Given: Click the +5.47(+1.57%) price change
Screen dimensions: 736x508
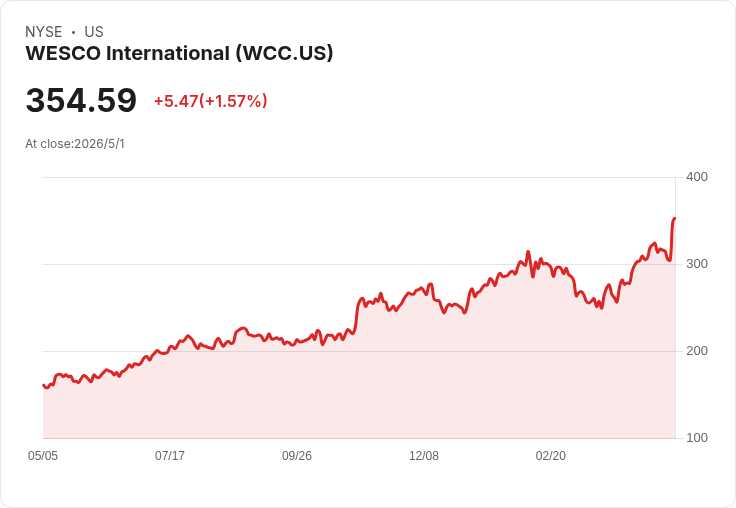Looking at the screenshot, I should click(211, 101).
